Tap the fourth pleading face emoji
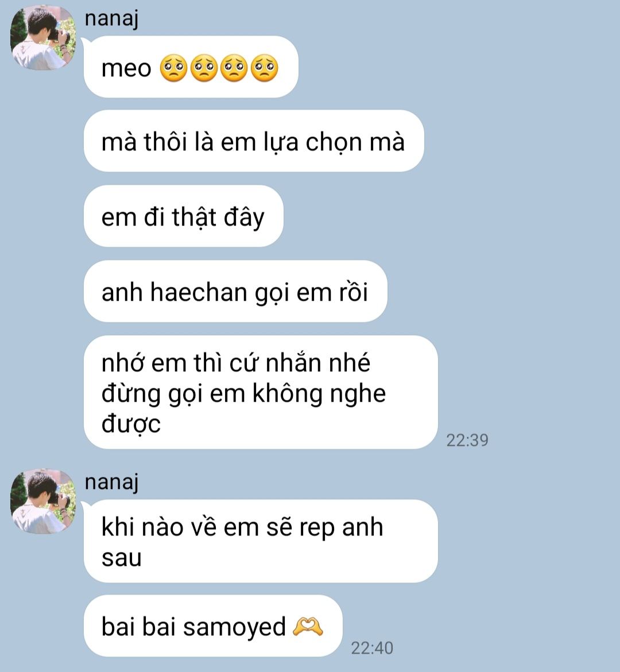 264,68
